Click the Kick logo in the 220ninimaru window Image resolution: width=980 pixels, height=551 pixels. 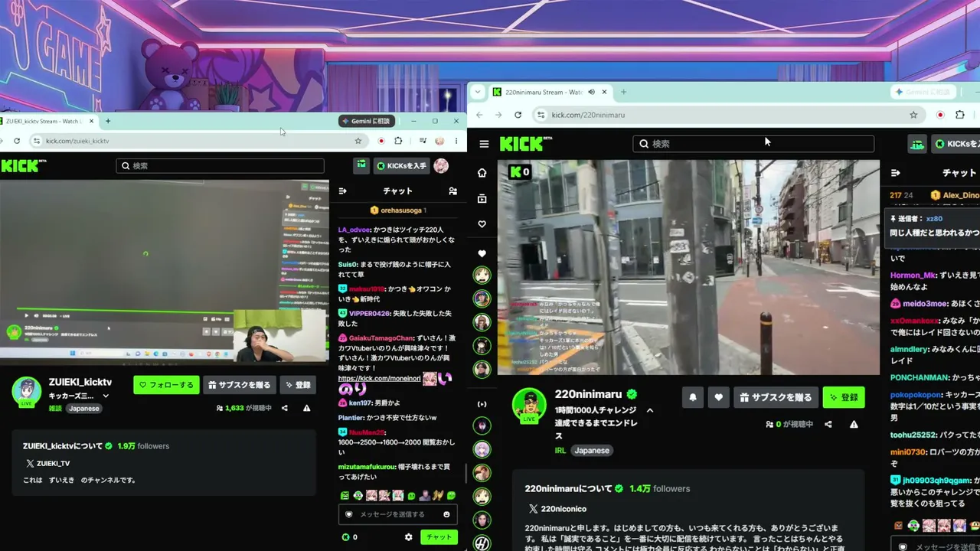pos(525,144)
